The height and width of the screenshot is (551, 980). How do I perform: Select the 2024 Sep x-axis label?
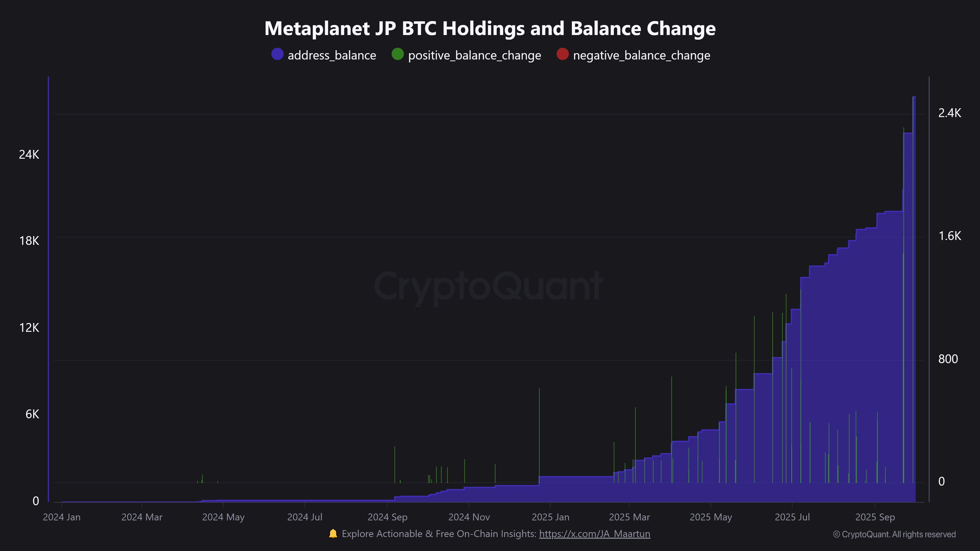tap(387, 517)
